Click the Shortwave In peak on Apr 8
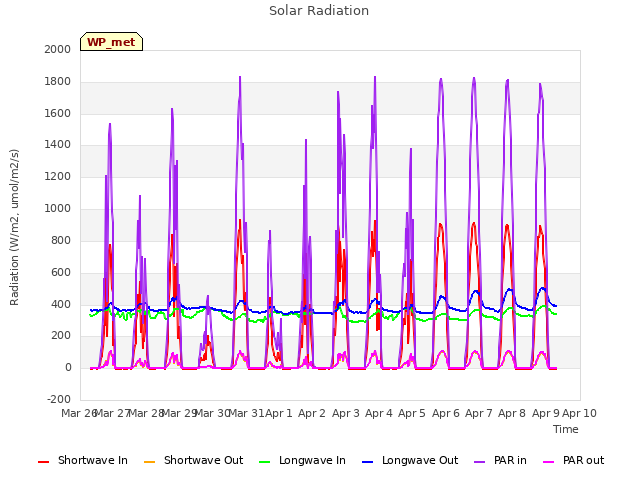 (x=507, y=225)
